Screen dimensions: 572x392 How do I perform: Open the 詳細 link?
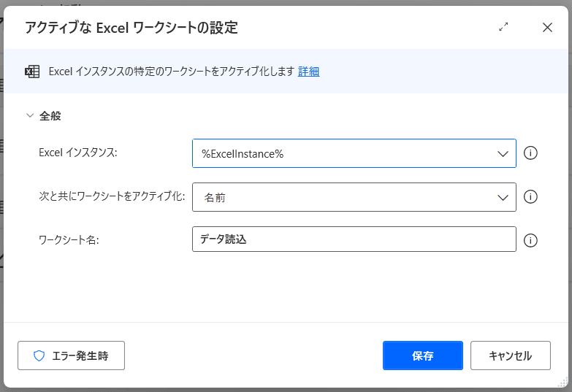308,72
